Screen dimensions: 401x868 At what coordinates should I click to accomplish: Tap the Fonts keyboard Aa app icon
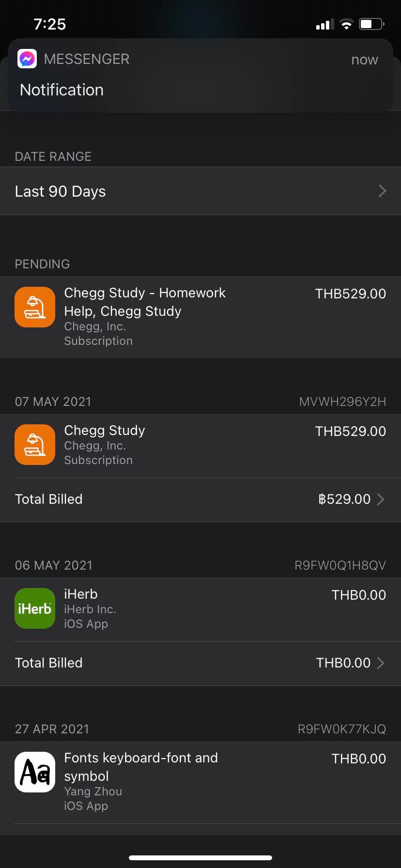tap(35, 772)
